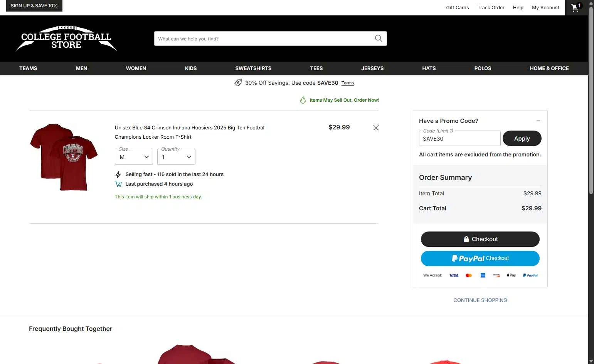The height and width of the screenshot is (364, 594).
Task: Open the Size dropdown
Action: 134,157
